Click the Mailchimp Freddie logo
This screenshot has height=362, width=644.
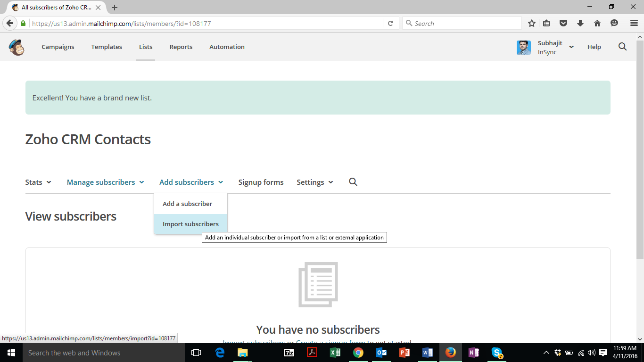[17, 47]
